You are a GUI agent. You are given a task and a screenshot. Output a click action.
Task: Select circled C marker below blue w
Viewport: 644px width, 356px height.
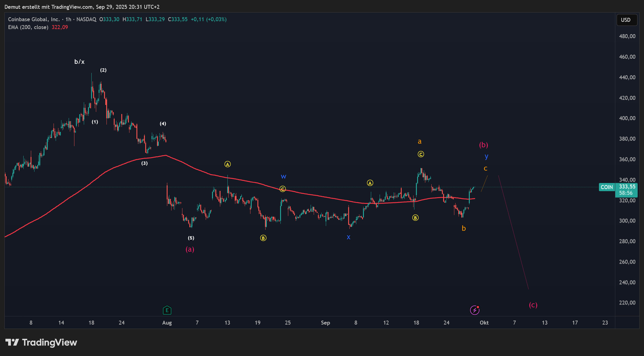(x=283, y=189)
